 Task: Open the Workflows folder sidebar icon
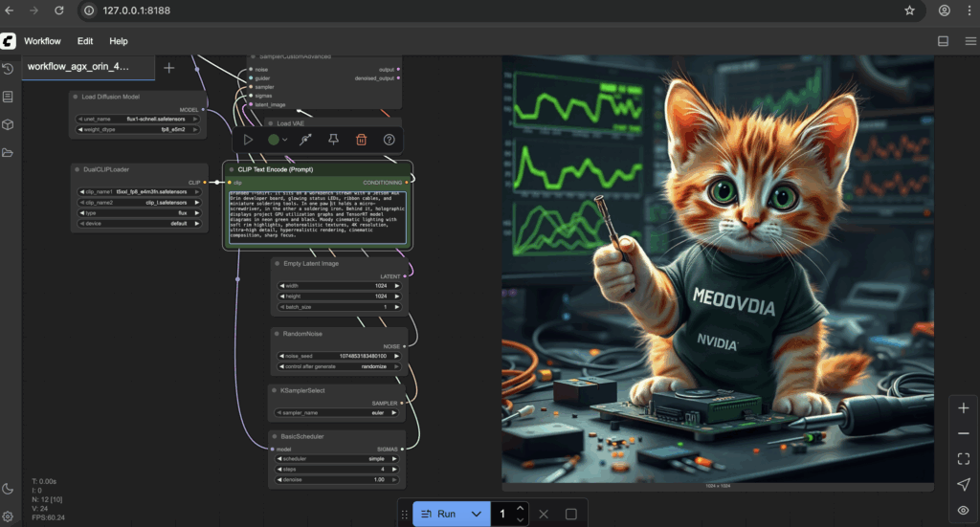pos(8,153)
